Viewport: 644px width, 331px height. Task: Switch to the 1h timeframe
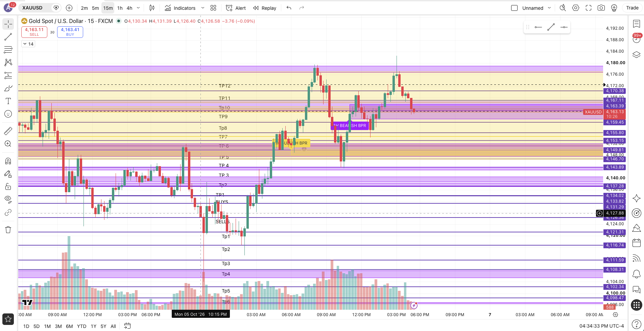click(x=120, y=8)
